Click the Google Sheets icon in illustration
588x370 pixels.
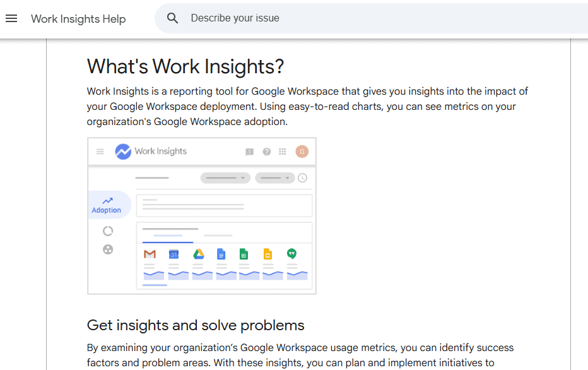pyautogui.click(x=244, y=254)
